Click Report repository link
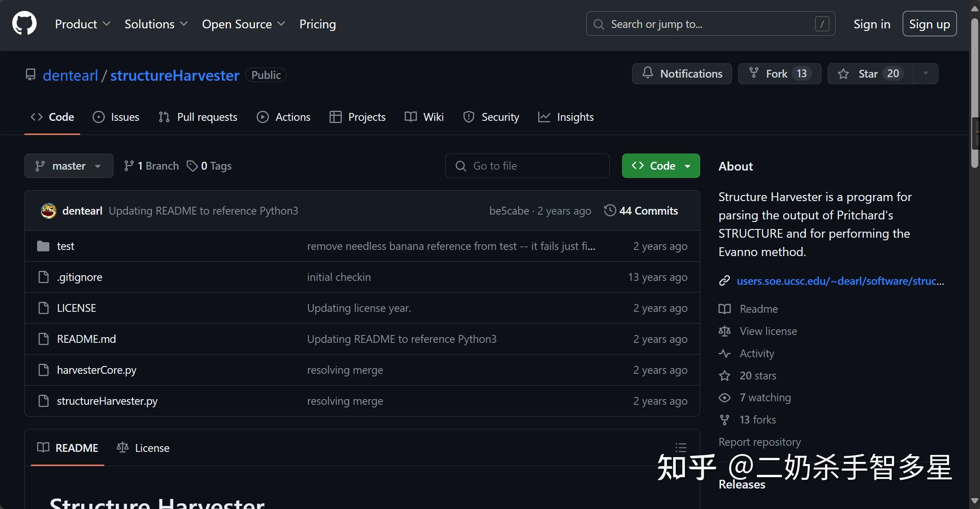 pyautogui.click(x=760, y=442)
